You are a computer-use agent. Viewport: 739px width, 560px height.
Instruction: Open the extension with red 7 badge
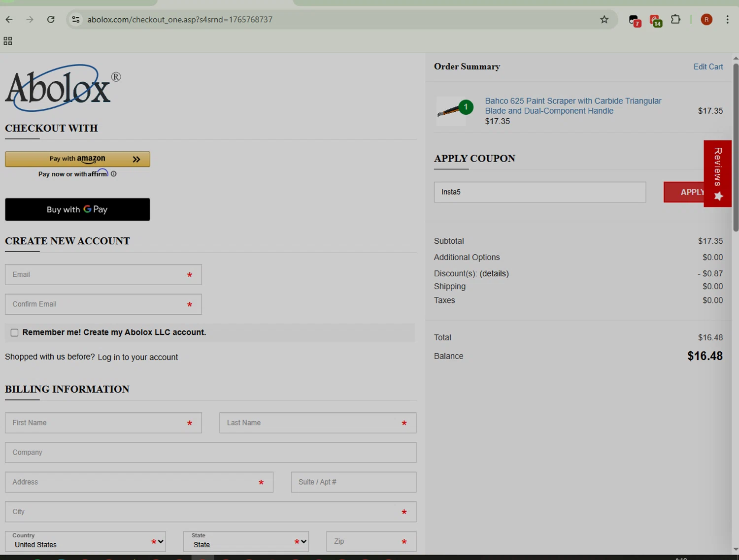tap(635, 20)
